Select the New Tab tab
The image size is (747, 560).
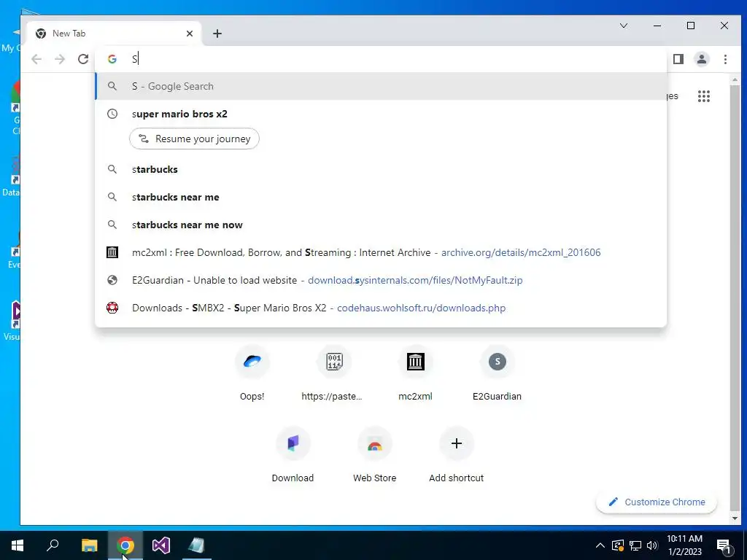115,34
